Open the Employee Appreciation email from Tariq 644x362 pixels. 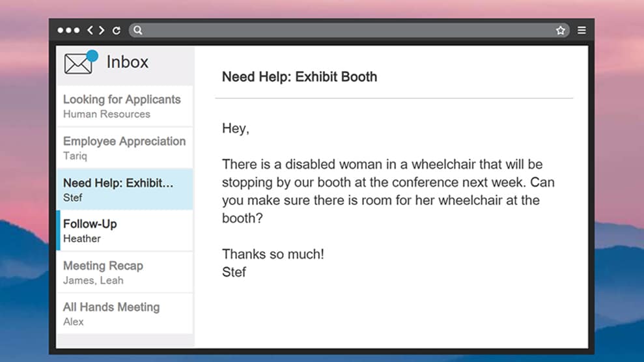(124, 148)
